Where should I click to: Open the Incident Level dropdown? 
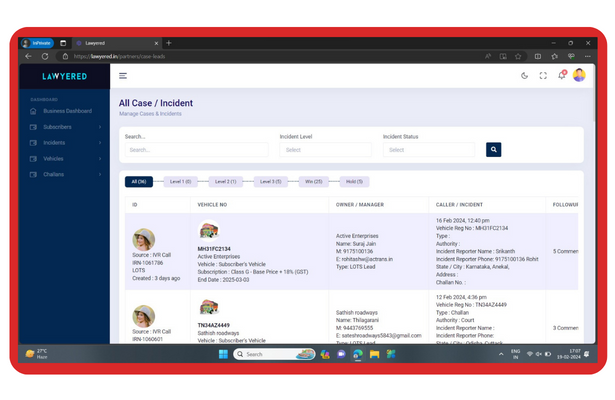tap(325, 150)
